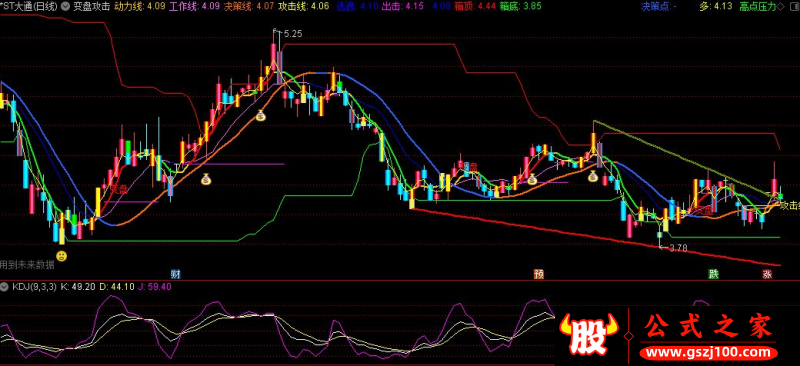800x366 pixels.
Task: Click the rightmost money bag icon
Action: [x=592, y=177]
